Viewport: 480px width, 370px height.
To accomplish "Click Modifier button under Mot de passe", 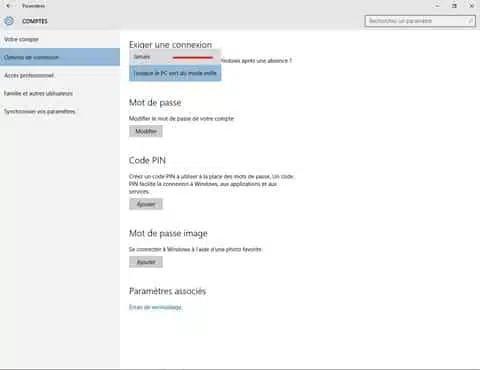I will [x=146, y=131].
